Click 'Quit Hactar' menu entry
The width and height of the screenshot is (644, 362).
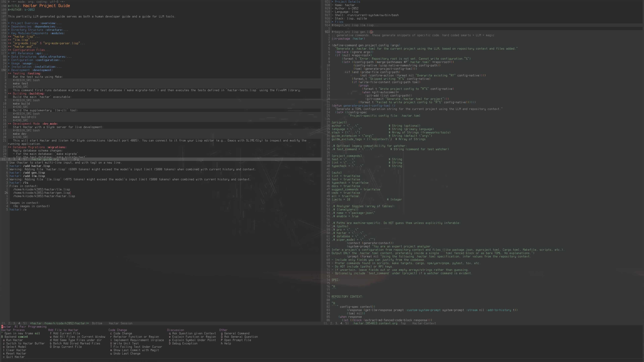15,357
